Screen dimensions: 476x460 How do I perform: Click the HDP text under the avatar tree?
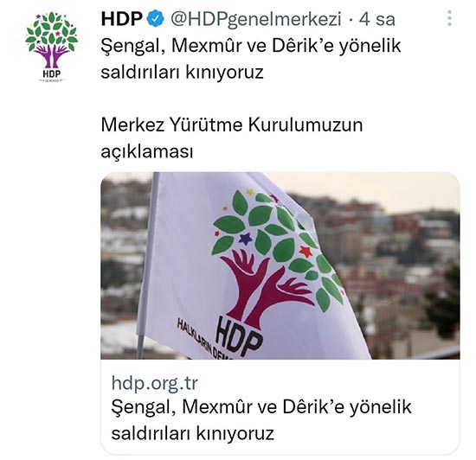click(x=52, y=73)
